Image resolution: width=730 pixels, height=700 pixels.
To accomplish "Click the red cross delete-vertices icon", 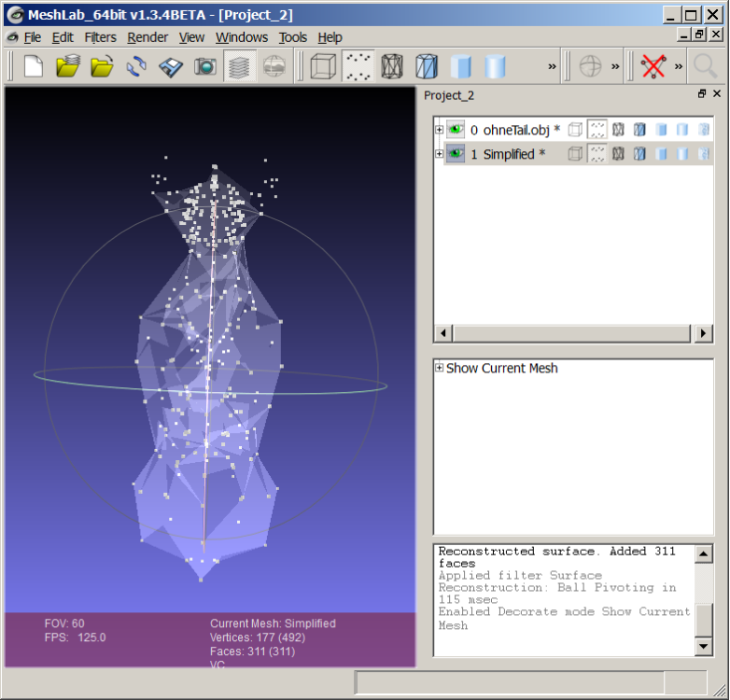I will (653, 66).
